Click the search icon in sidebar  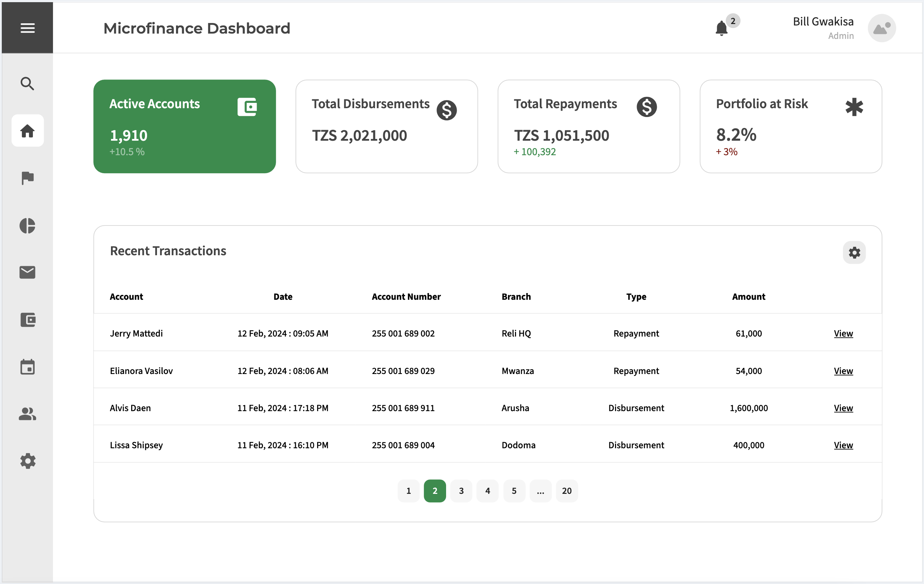coord(27,83)
